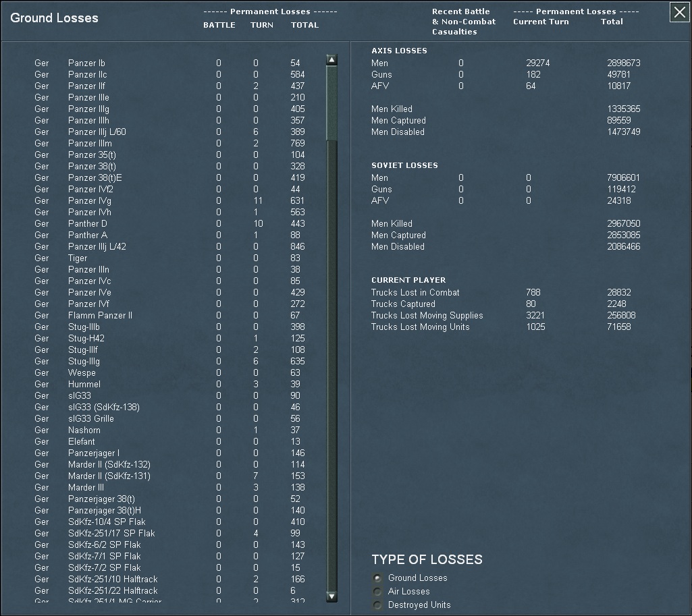Click the CURRENT PLAYER heading

click(x=408, y=280)
